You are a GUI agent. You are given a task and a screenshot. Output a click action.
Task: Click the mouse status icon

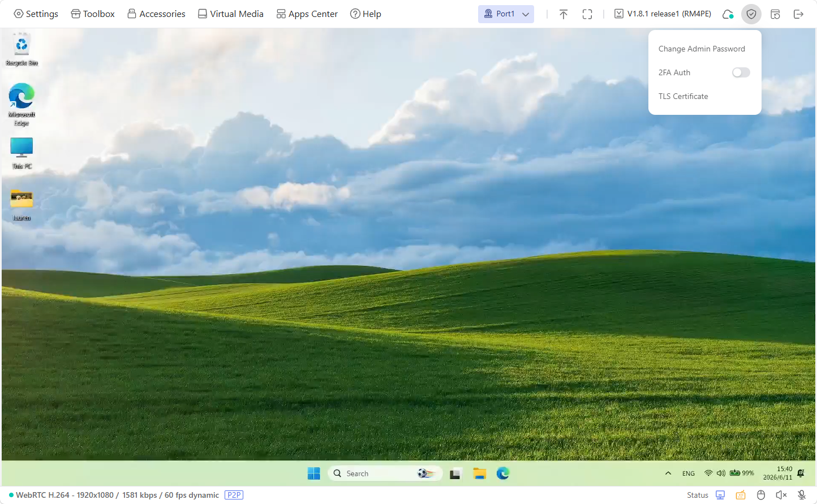point(761,495)
